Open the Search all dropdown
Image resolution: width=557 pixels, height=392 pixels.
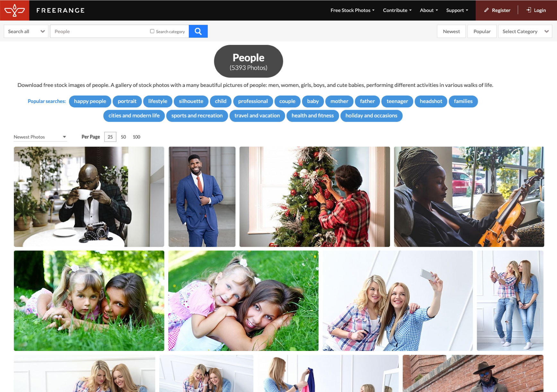click(x=26, y=31)
